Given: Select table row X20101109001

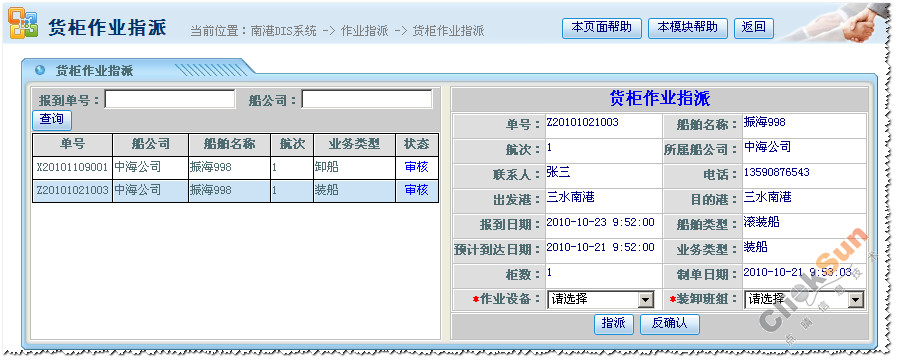Looking at the screenshot, I should click(x=235, y=168).
